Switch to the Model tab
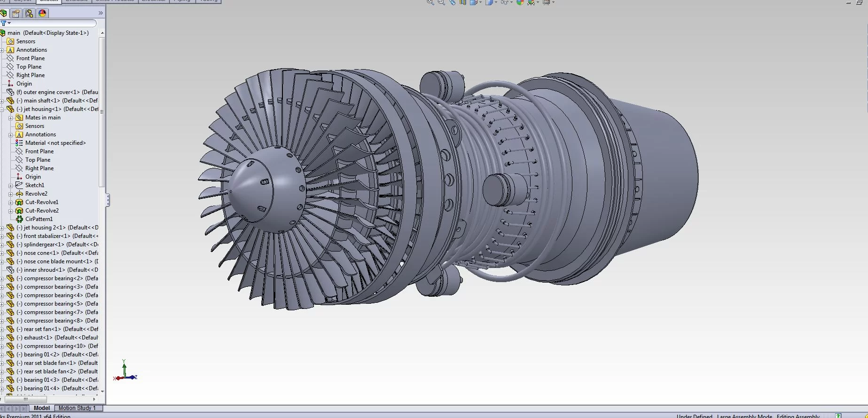 (41, 408)
